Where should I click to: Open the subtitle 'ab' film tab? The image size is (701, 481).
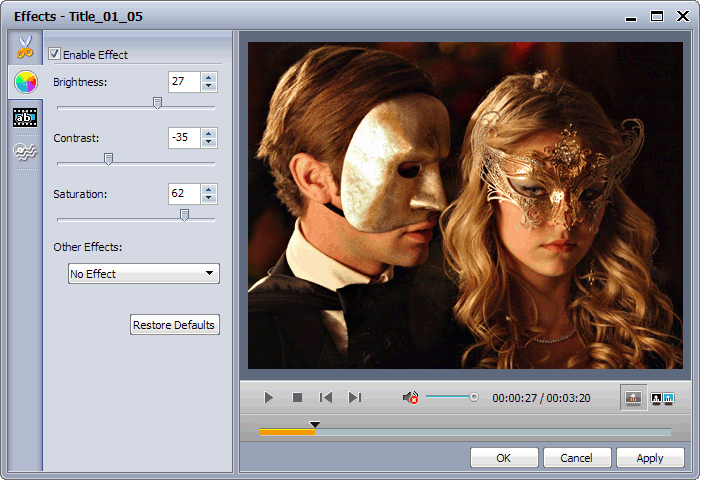tap(25, 118)
